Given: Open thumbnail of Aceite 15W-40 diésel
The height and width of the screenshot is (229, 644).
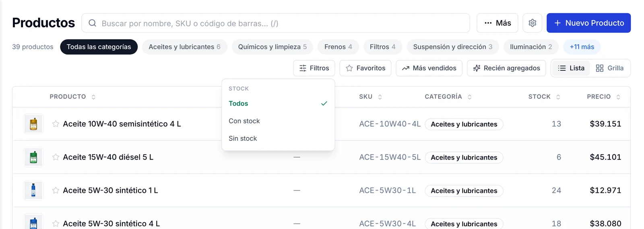Looking at the screenshot, I should pos(33,157).
